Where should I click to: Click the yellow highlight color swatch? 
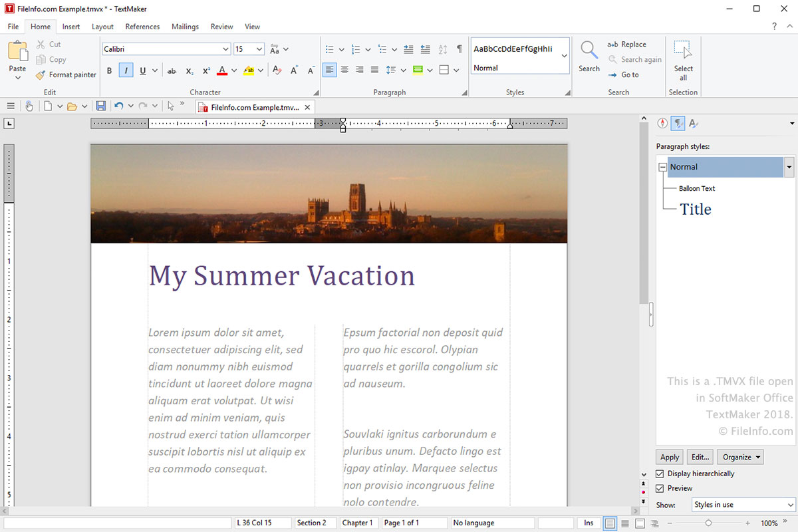pos(249,70)
